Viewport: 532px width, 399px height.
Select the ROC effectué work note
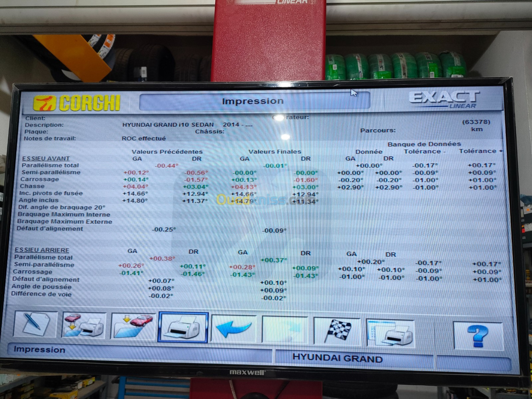pos(144,138)
